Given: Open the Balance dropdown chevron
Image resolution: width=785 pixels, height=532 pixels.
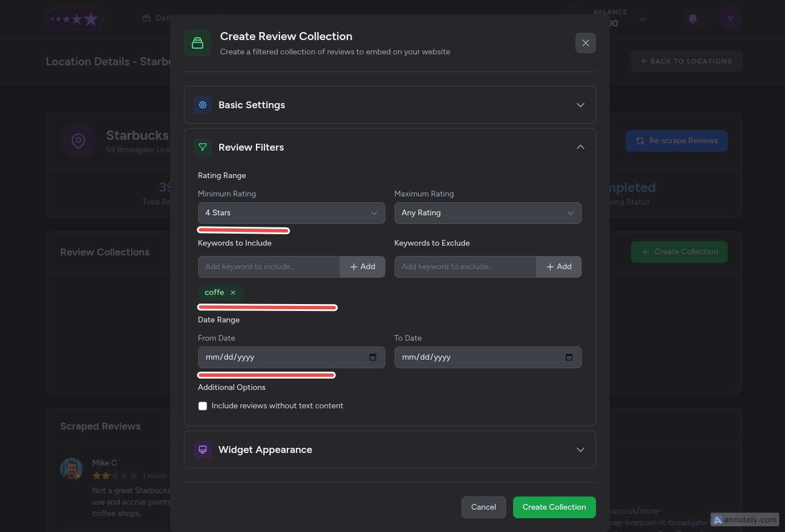Looking at the screenshot, I should [642, 19].
